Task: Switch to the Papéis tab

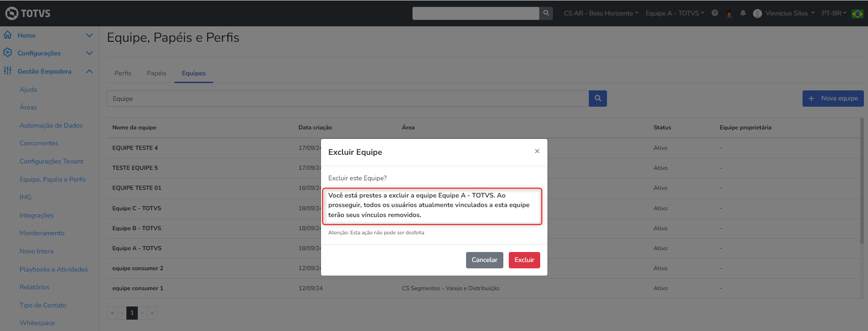Action: coord(156,73)
